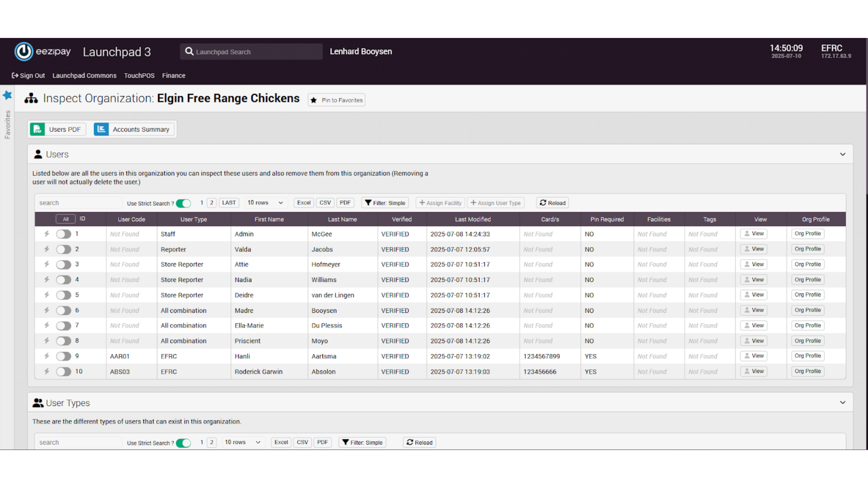The image size is (868, 488).
Task: Click the Pin to Favorites star icon
Action: click(314, 100)
